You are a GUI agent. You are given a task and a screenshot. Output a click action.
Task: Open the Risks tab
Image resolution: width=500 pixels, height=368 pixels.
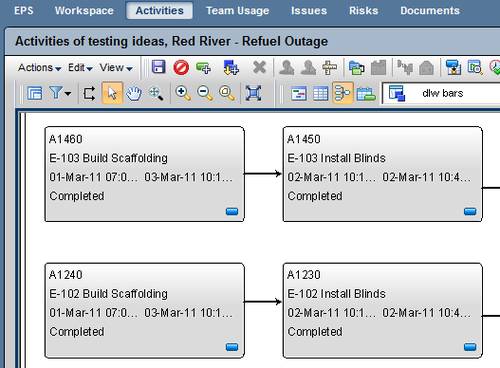pyautogui.click(x=363, y=11)
